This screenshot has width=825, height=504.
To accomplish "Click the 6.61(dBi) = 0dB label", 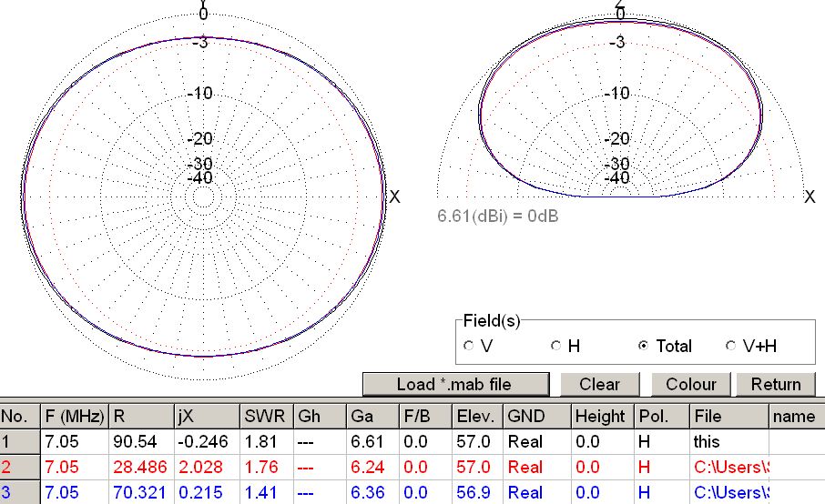I will tap(498, 216).
